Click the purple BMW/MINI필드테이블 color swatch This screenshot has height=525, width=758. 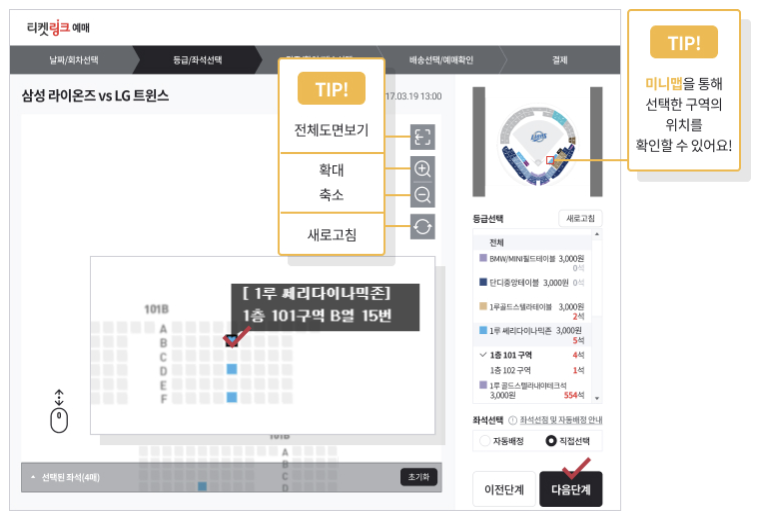click(x=483, y=258)
